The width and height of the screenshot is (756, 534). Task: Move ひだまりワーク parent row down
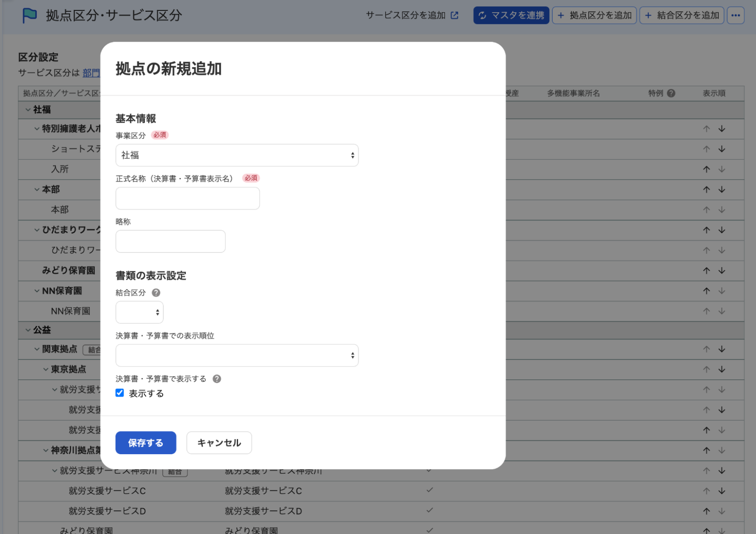[x=722, y=230]
